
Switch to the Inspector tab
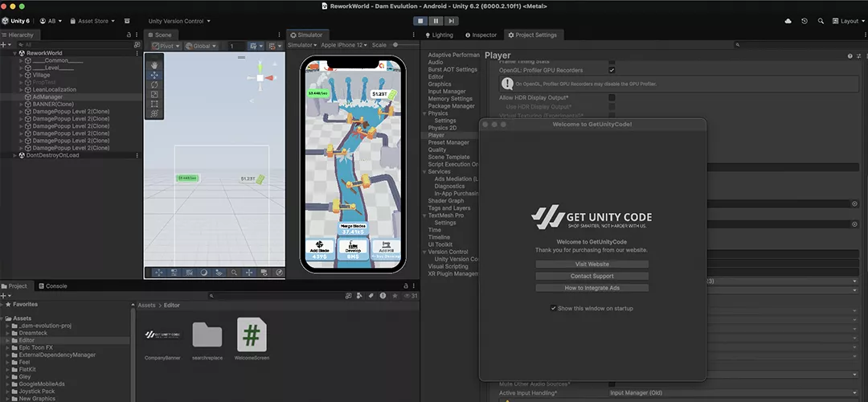484,35
